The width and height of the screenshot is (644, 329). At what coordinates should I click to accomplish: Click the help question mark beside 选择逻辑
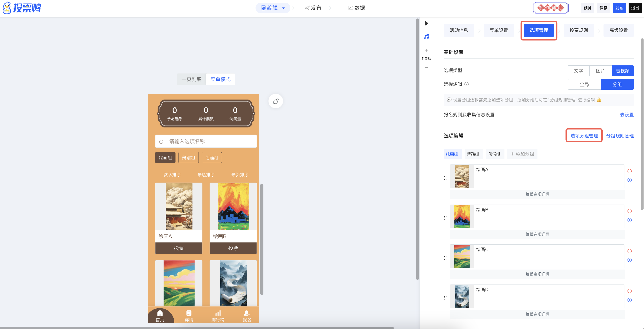tap(467, 84)
